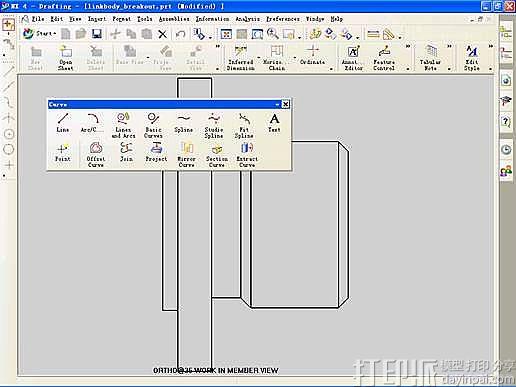Expand the overflow chevron after Feature Control
The image size is (516, 387).
[x=408, y=46]
